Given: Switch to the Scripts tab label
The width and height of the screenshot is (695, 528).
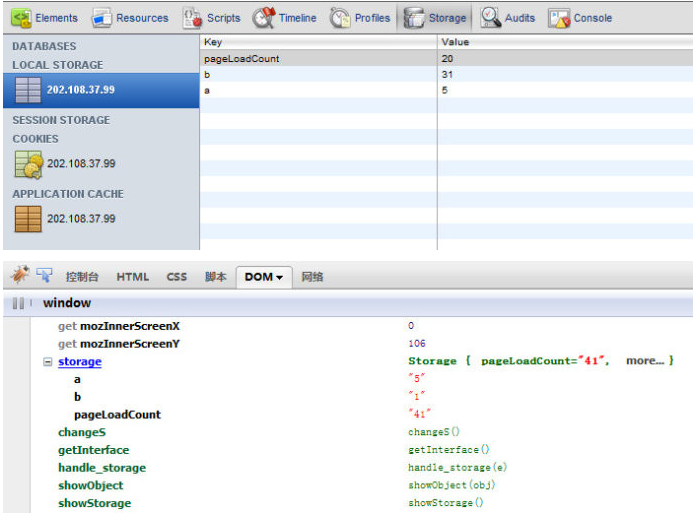Looking at the screenshot, I should click(x=224, y=18).
